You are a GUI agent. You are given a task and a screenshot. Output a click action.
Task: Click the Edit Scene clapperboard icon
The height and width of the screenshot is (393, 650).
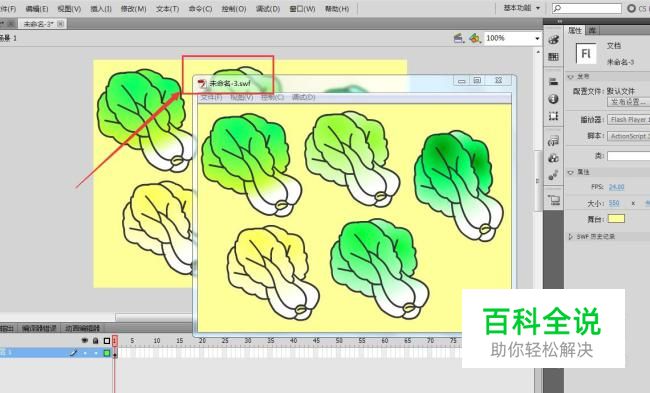coord(458,38)
